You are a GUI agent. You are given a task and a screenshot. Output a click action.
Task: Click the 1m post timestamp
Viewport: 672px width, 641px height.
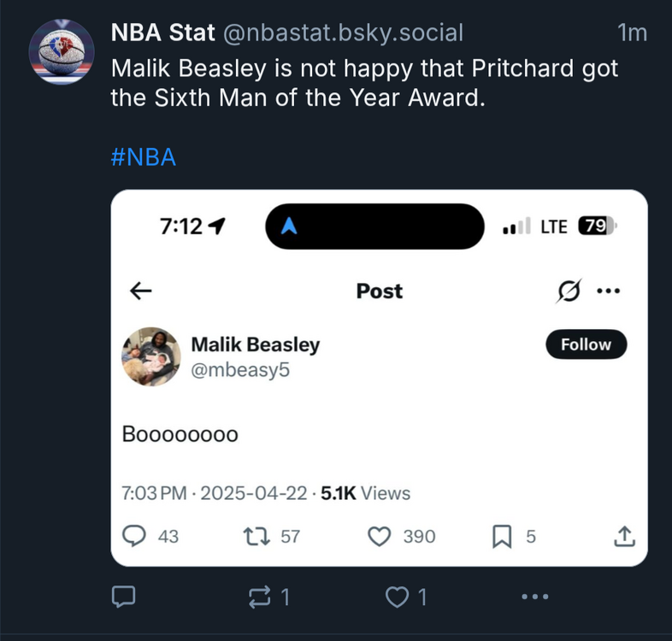[632, 33]
